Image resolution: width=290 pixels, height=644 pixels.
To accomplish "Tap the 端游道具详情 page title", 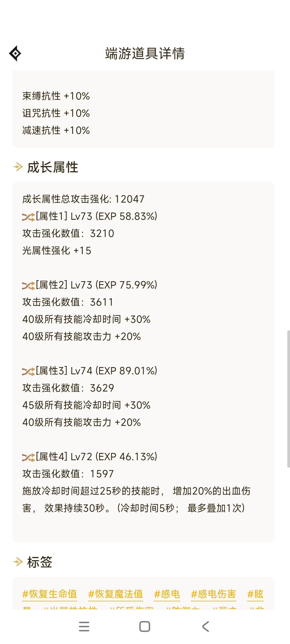I will click(145, 53).
